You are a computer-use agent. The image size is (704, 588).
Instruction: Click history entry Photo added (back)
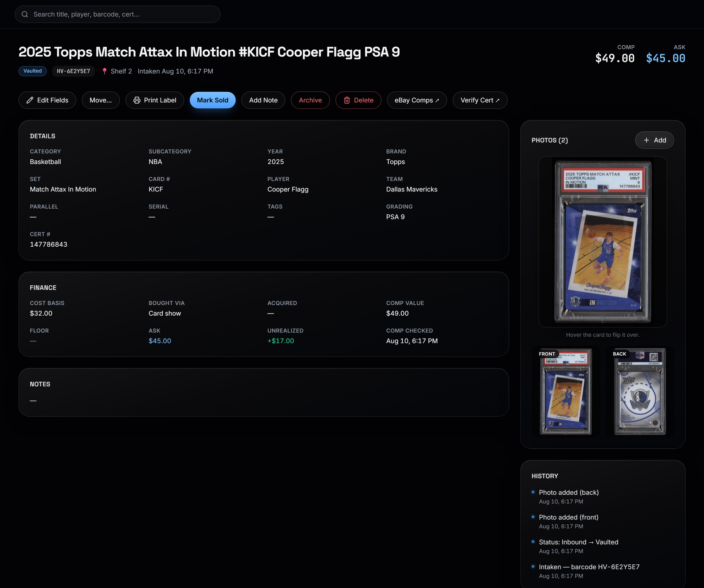[569, 492]
